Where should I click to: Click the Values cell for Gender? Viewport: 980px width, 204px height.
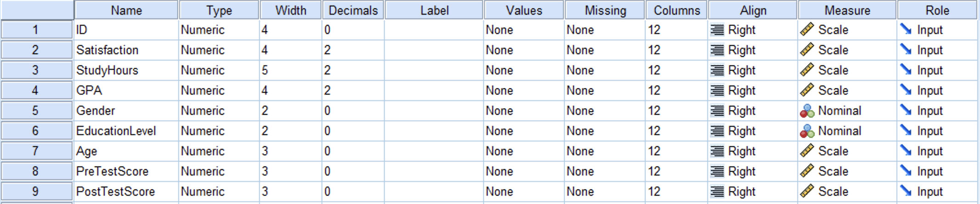pyautogui.click(x=524, y=111)
